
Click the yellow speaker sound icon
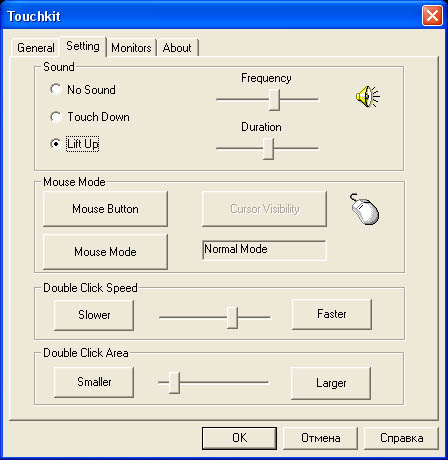(367, 96)
